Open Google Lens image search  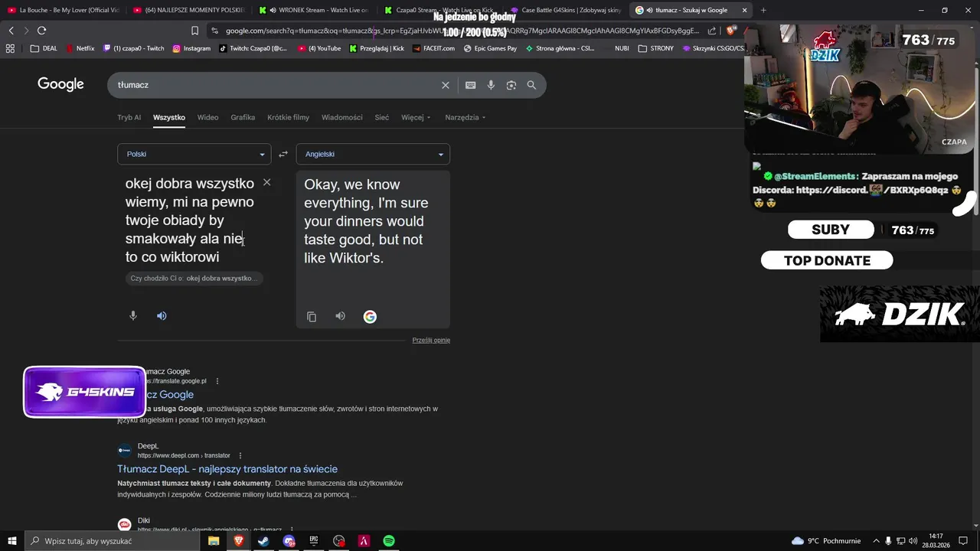[x=511, y=85]
